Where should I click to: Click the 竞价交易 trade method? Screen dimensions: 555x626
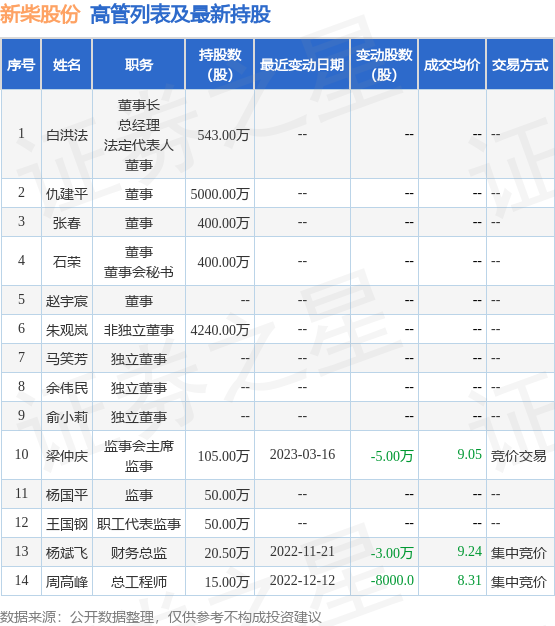click(519, 456)
